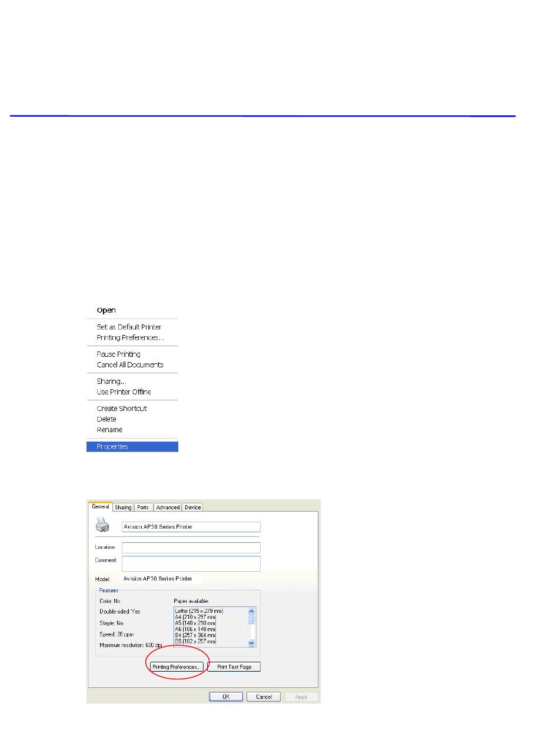The height and width of the screenshot is (756, 559).
Task: Click the 'Maximum resolution: 600 dpi' text
Action: tap(130, 646)
